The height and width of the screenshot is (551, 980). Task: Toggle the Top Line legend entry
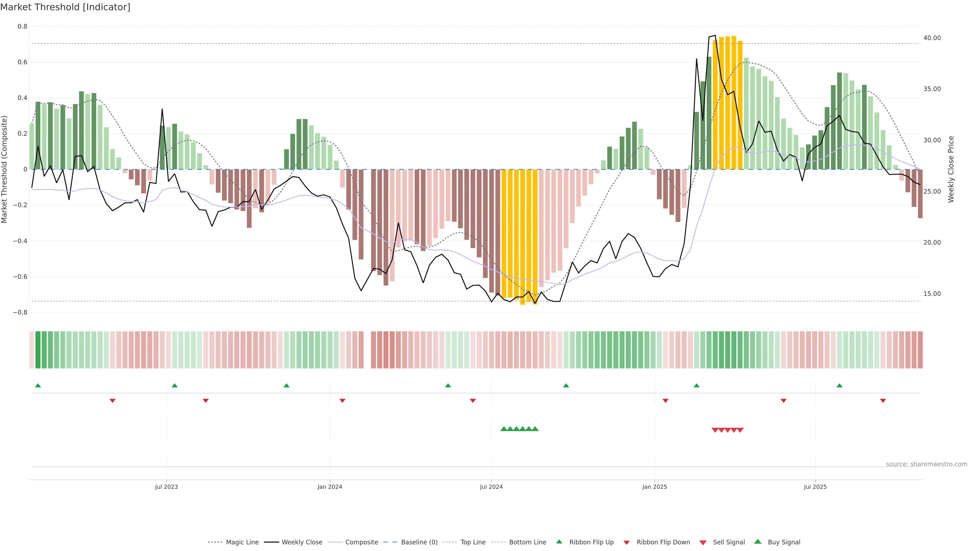(x=473, y=542)
